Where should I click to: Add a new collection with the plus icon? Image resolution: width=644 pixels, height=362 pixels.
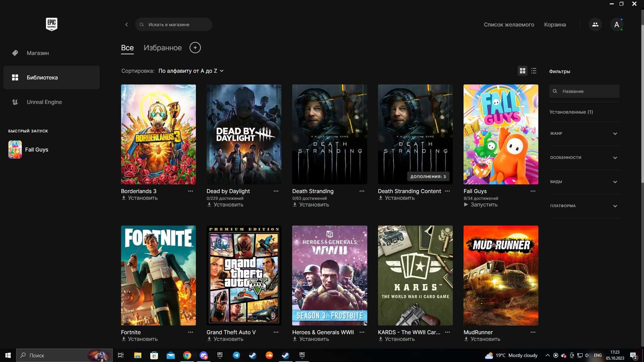tap(195, 48)
